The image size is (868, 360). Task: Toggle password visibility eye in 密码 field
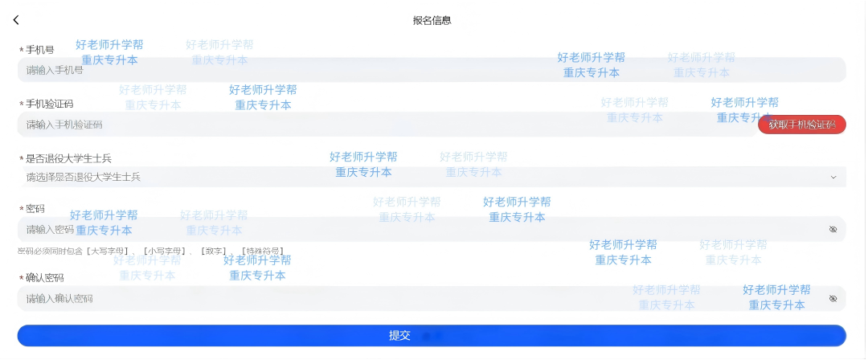[833, 229]
